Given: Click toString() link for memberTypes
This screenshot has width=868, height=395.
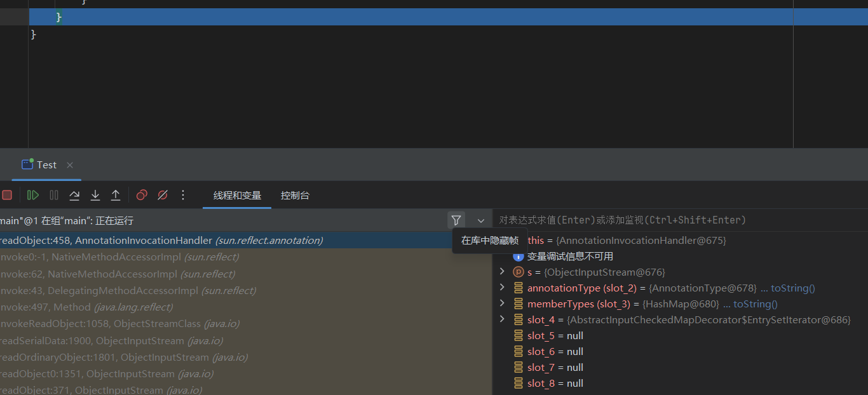Looking at the screenshot, I should pos(755,304).
